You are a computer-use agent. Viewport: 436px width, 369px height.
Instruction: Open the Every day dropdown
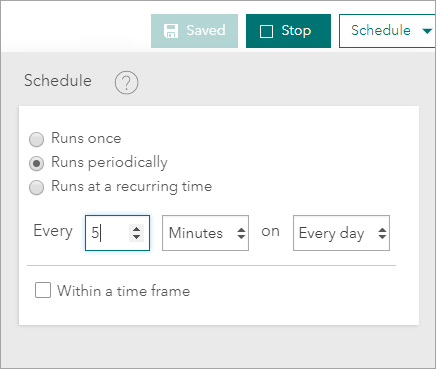click(x=341, y=233)
